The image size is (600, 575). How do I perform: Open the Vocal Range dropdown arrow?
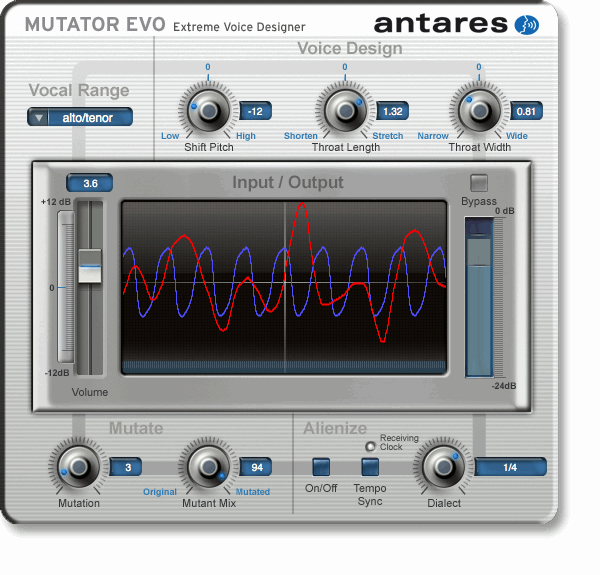coord(38,117)
